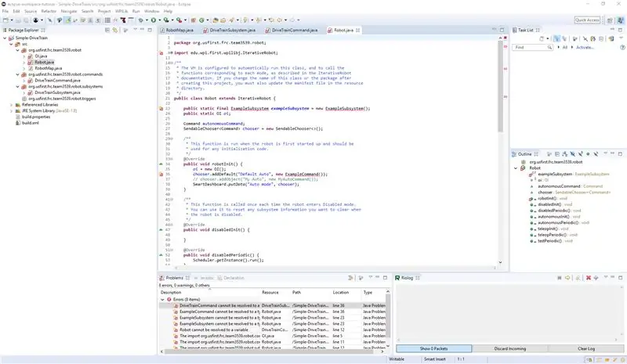Click Collapse All in Package Explorer
627x364 pixels.
pyautogui.click(x=107, y=30)
